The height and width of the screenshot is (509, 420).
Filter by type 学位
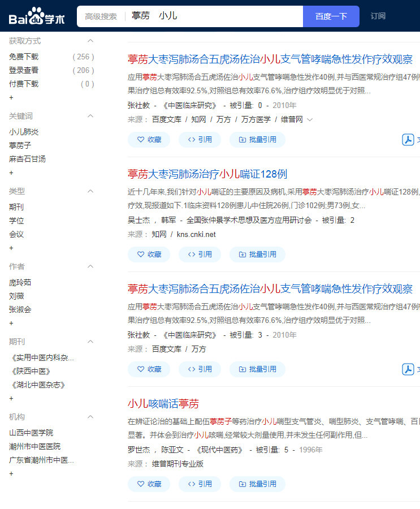16,221
